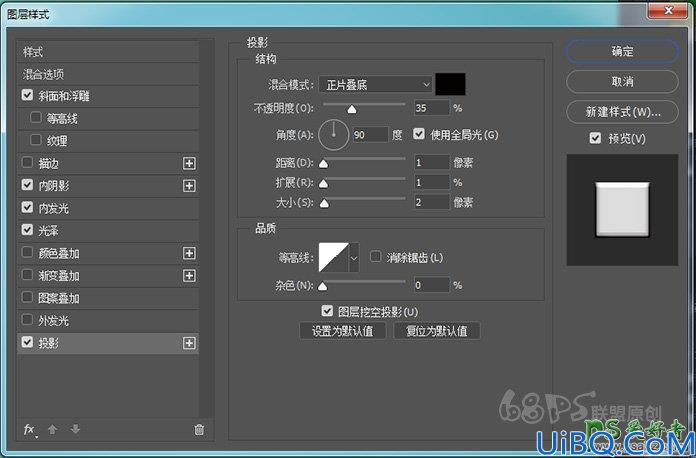The image size is (696, 458).
Task: Click the 不透明度 slider handle
Action: [x=352, y=109]
